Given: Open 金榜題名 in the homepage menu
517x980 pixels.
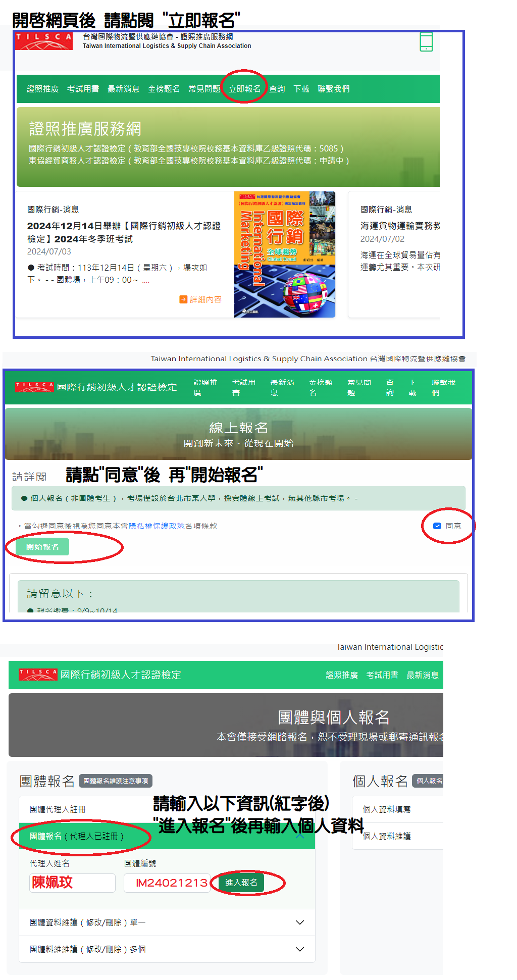Looking at the screenshot, I should 164,89.
